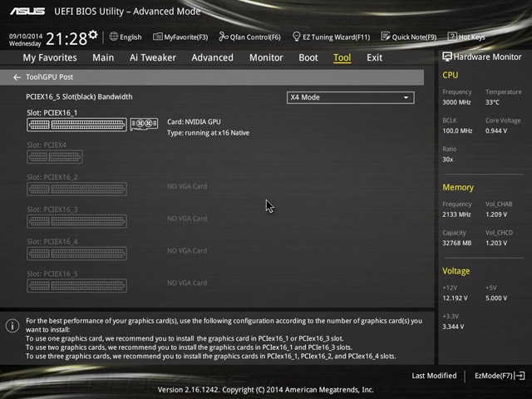Click NO VGA Card beside PCIEX16_3

click(187, 219)
